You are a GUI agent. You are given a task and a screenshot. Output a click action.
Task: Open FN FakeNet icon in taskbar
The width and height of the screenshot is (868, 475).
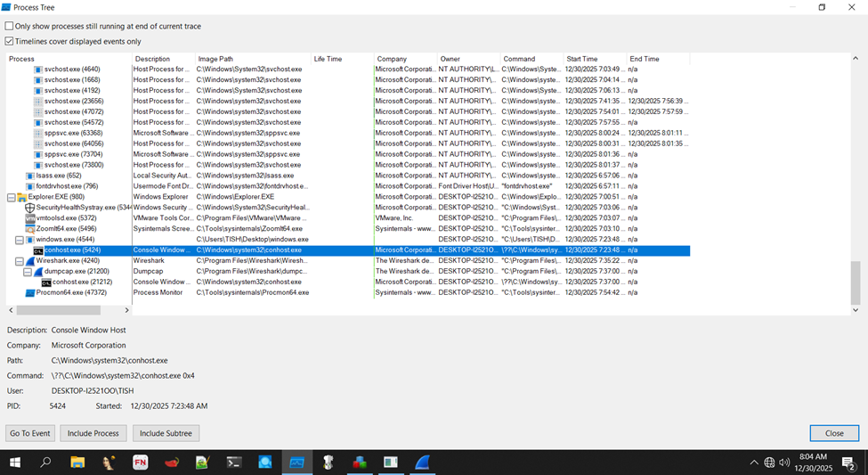[x=141, y=463]
